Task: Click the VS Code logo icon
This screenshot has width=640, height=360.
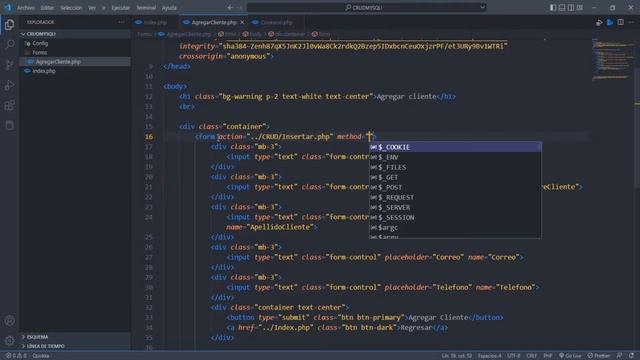Action: coord(7,7)
